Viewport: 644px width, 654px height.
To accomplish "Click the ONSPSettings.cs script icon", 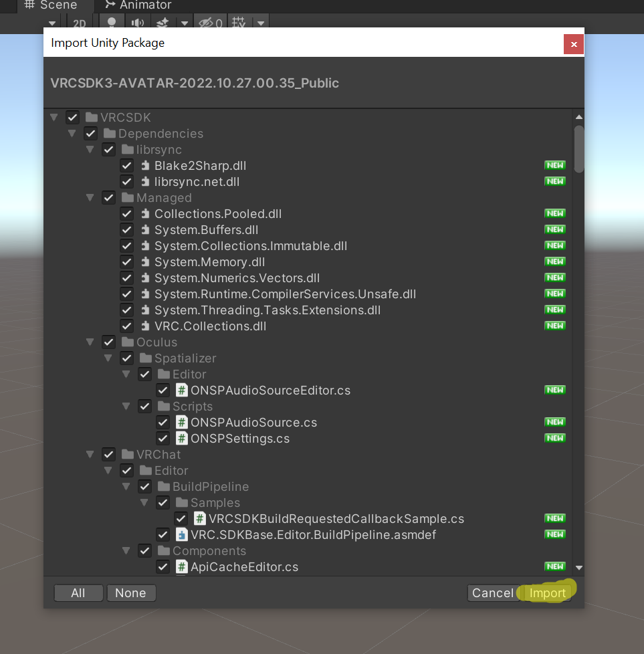I will pos(181,439).
